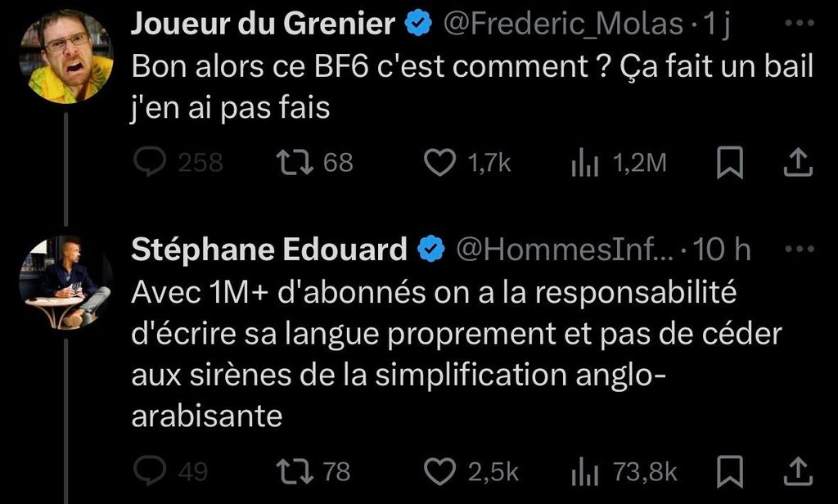Like the Joueur du Grenier tweet
Image resolution: width=838 pixels, height=504 pixels.
pyautogui.click(x=441, y=163)
